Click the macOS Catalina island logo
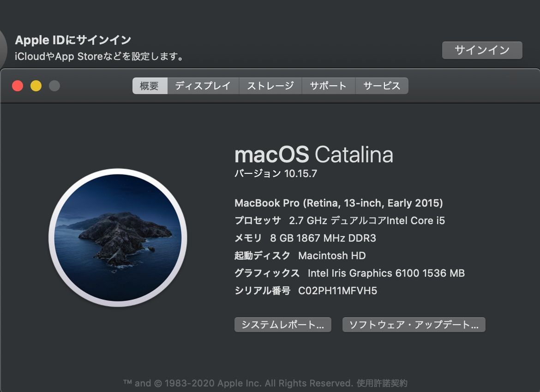This screenshot has width=540, height=392. [x=118, y=238]
